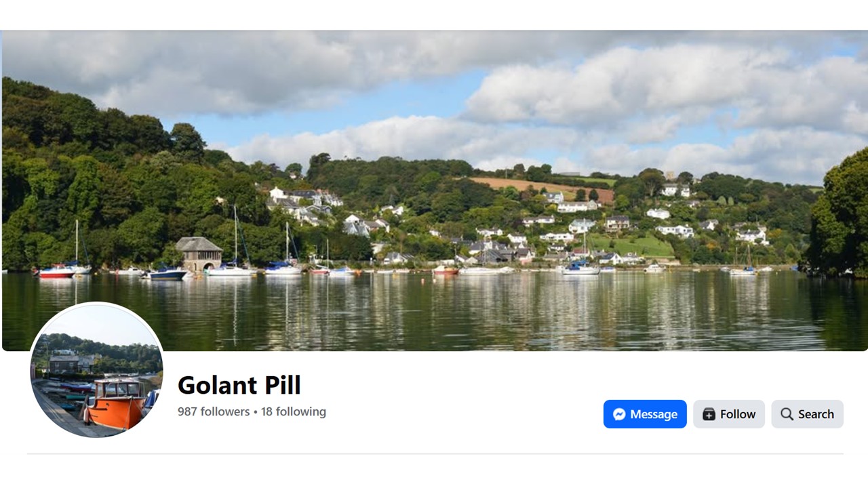The height and width of the screenshot is (488, 868).
Task: Follow the Golant Pill page
Action: (x=729, y=414)
